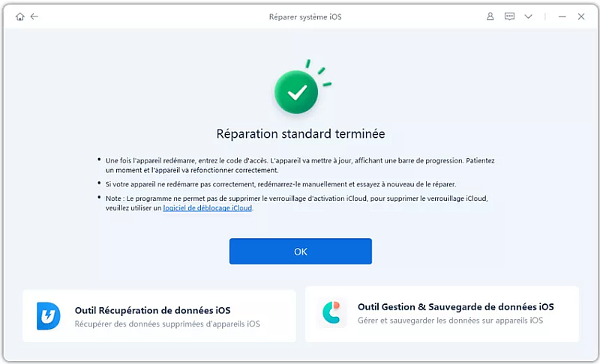Image resolution: width=600 pixels, height=364 pixels.
Task: Click the OK button
Action: [x=301, y=252]
